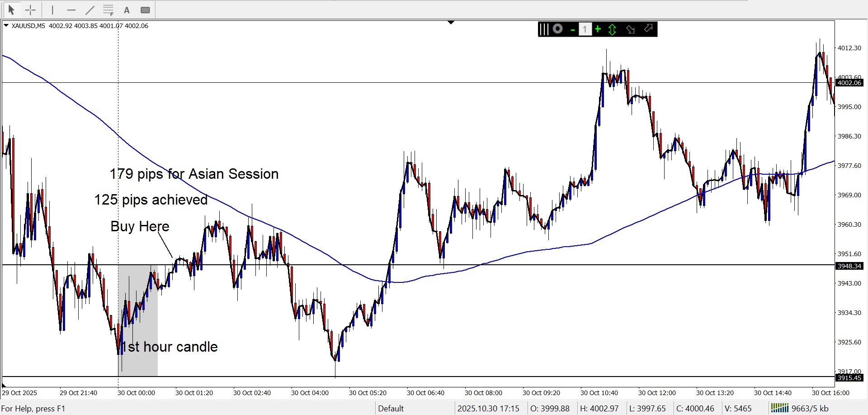Click the "30 Oct 14:40" time axis label
Viewport: 868px width, 415px height.
pos(773,393)
